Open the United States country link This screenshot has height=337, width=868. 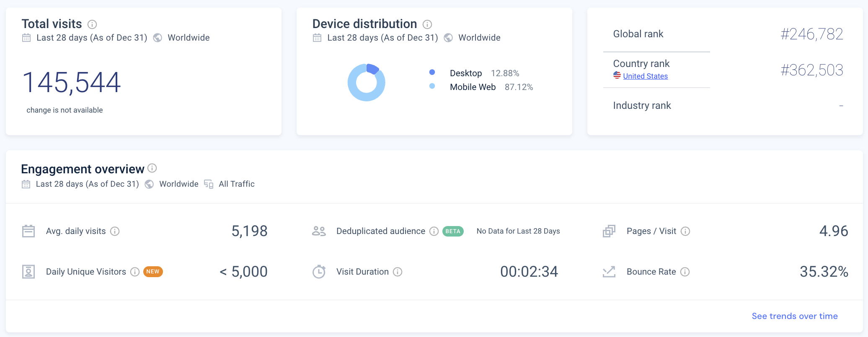pos(645,76)
